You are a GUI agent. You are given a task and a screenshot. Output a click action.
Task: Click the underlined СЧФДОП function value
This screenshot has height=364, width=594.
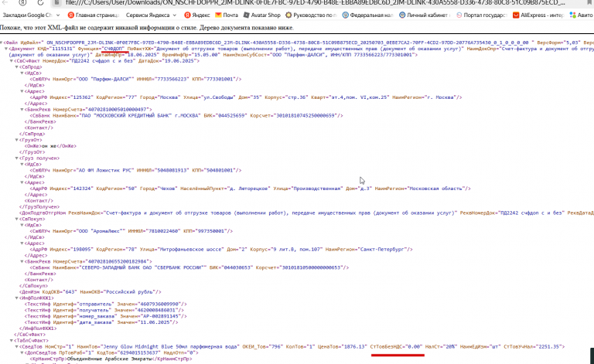click(x=113, y=49)
